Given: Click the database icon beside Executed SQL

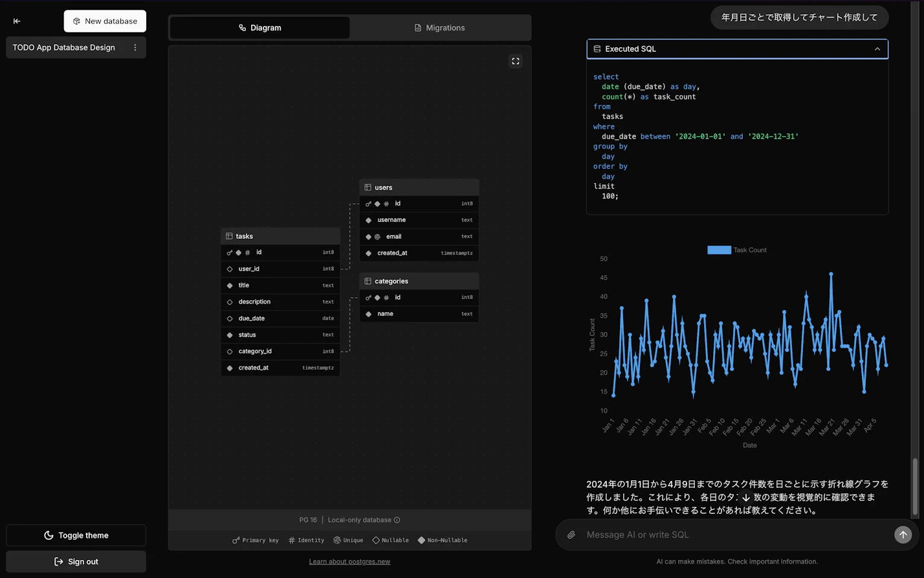Looking at the screenshot, I should point(596,49).
